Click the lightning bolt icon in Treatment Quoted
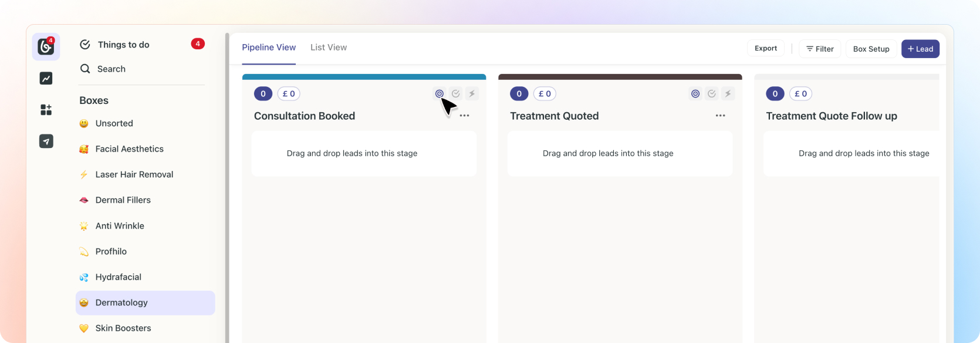The height and width of the screenshot is (343, 980). (728, 93)
